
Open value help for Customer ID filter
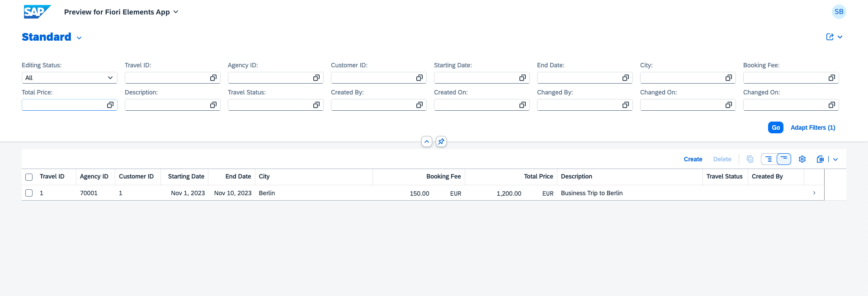(420, 78)
